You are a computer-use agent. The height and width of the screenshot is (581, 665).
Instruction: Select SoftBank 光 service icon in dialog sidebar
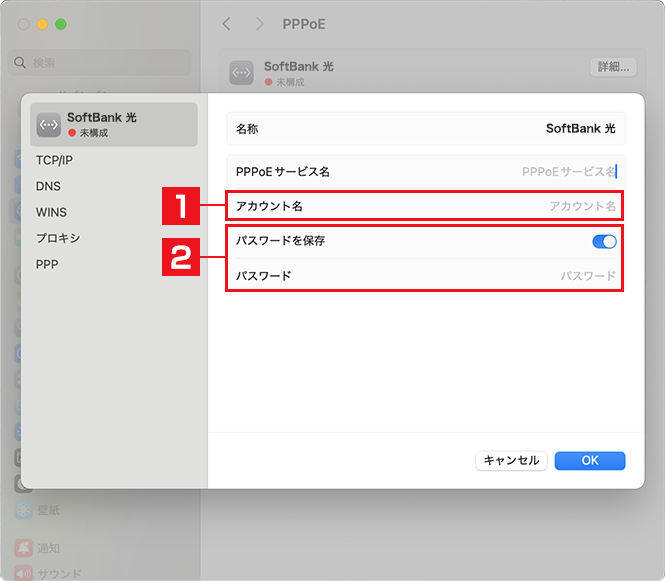tap(49, 124)
